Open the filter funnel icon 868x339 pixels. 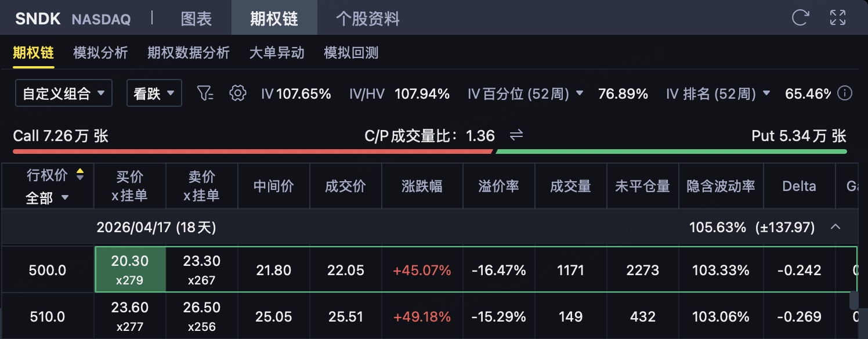click(205, 93)
